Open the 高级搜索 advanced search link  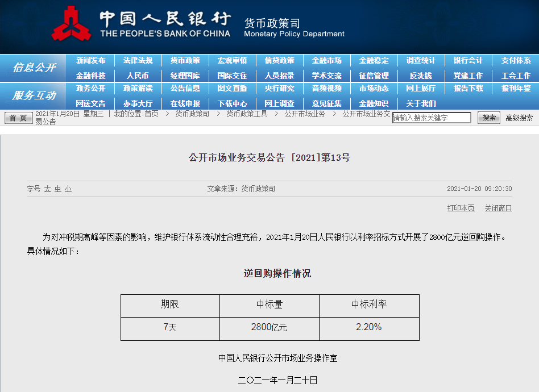[x=519, y=118]
